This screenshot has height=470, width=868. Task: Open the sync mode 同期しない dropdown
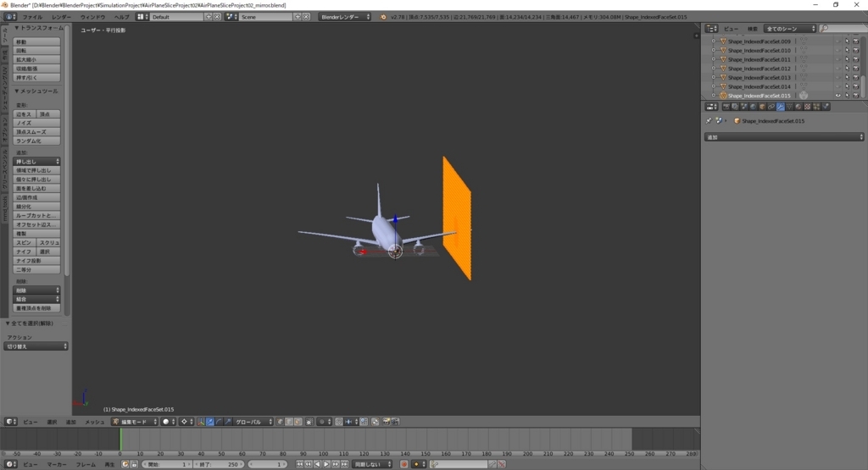(372, 464)
